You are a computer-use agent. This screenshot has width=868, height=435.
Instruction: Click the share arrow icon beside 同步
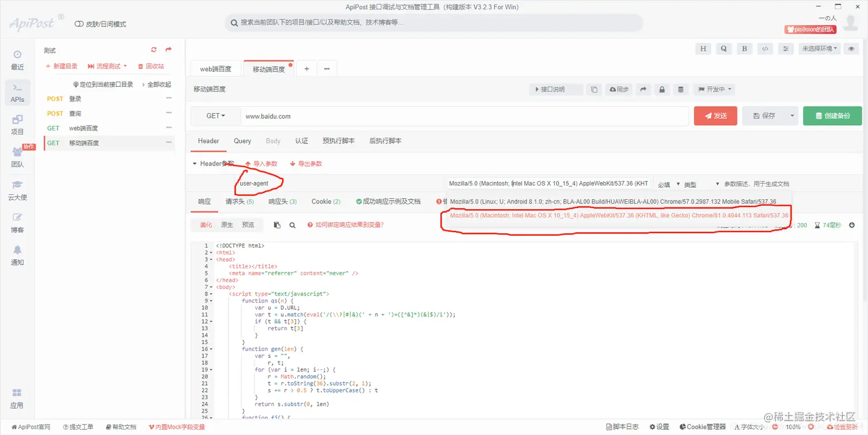click(x=644, y=90)
